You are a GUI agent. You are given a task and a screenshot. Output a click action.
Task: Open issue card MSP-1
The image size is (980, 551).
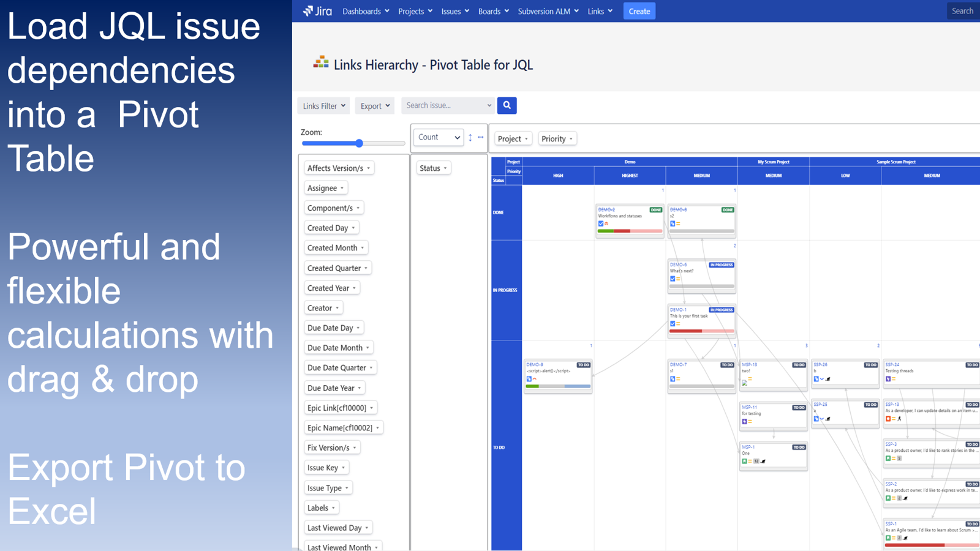point(773,455)
